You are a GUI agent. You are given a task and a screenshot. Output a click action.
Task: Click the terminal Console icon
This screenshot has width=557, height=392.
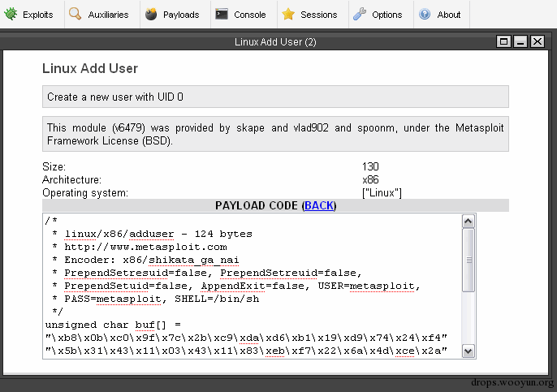click(x=222, y=15)
